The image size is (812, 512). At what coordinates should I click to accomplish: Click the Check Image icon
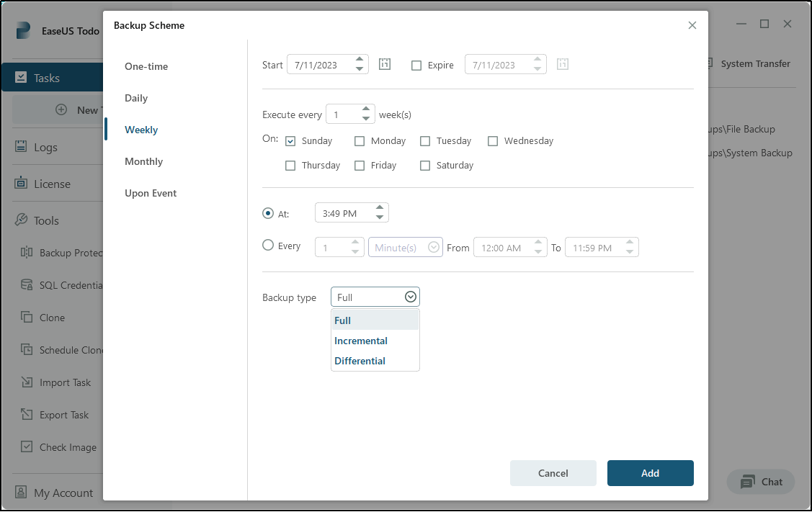click(27, 447)
